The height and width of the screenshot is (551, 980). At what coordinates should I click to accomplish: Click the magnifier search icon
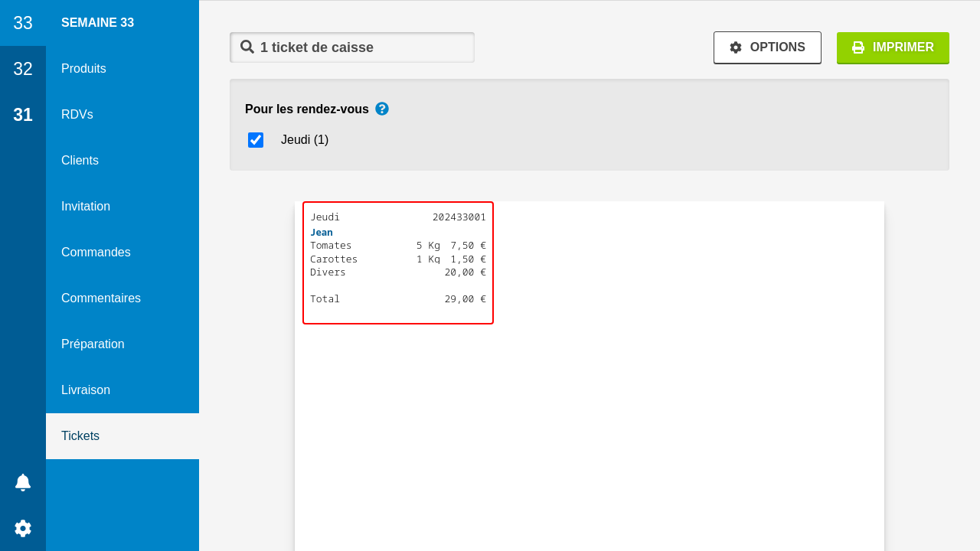click(247, 47)
